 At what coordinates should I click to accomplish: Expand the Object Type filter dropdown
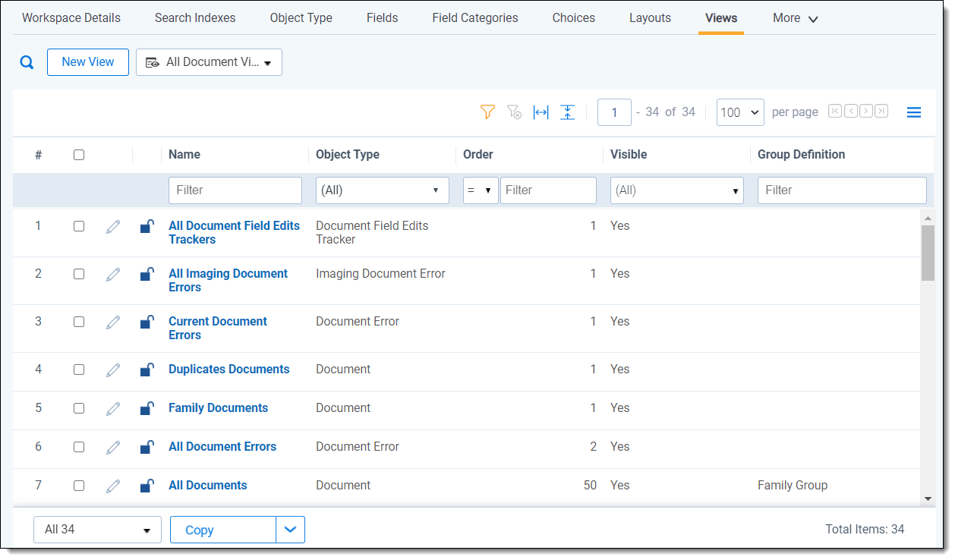[x=382, y=190]
